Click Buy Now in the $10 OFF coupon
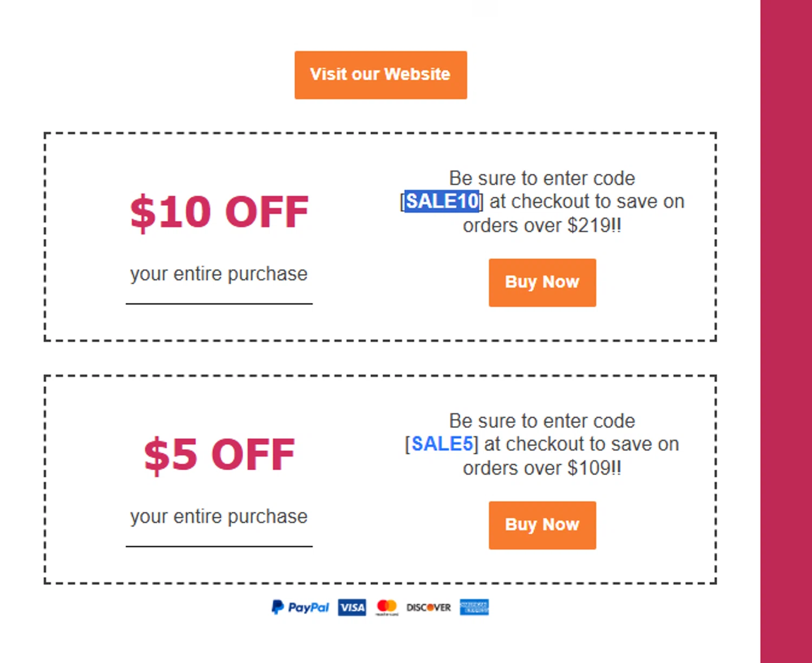812x663 pixels. click(x=542, y=282)
